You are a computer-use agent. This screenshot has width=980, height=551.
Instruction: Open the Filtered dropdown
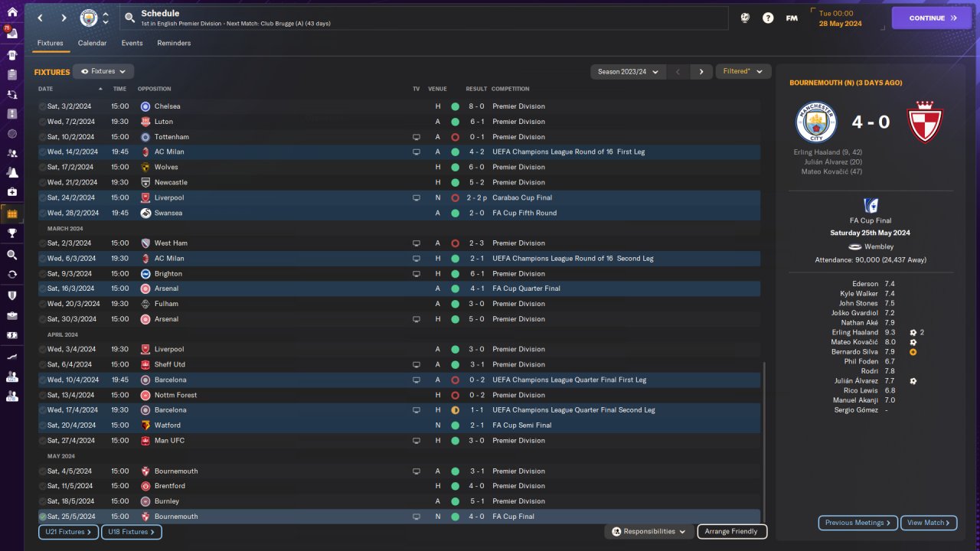click(742, 71)
